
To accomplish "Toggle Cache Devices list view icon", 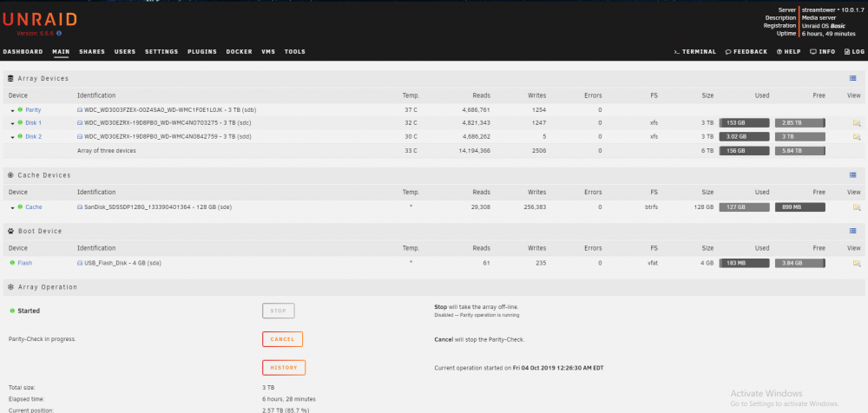I will [852, 175].
